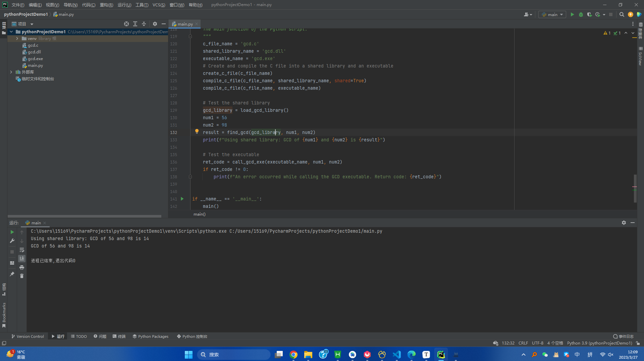Click the taskbar search box
This screenshot has height=361, width=644.
click(x=233, y=354)
